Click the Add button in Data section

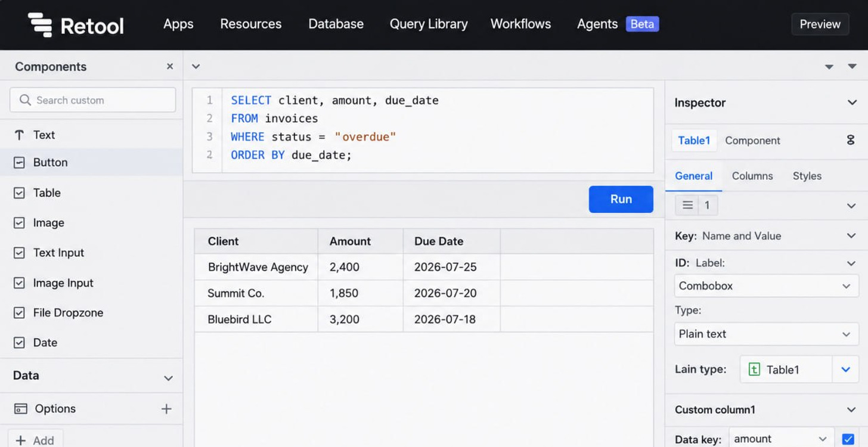click(35, 440)
